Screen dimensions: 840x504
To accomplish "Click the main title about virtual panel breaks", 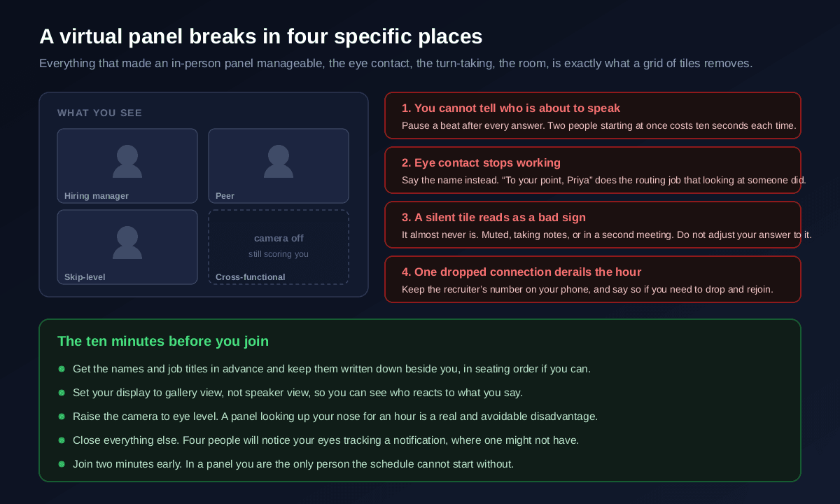I will [261, 37].
